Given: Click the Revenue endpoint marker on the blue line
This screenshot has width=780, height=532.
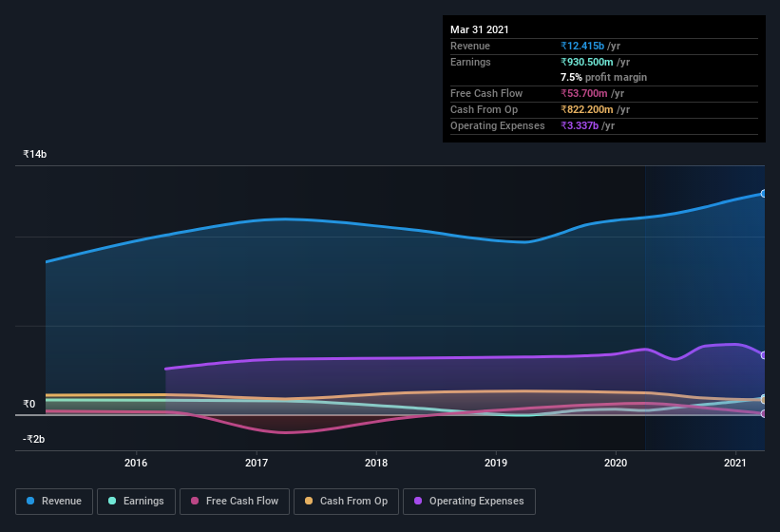Looking at the screenshot, I should pos(764,194).
